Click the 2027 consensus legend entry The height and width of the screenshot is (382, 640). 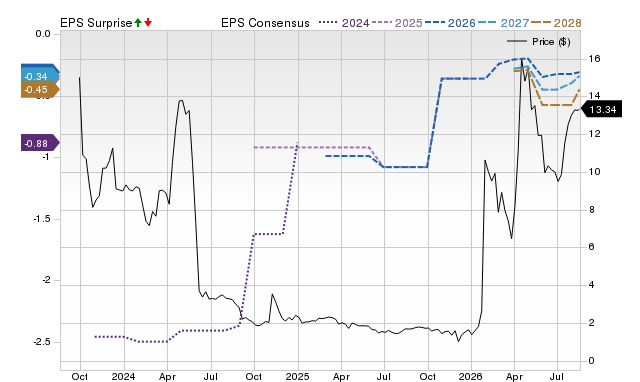coord(503,23)
